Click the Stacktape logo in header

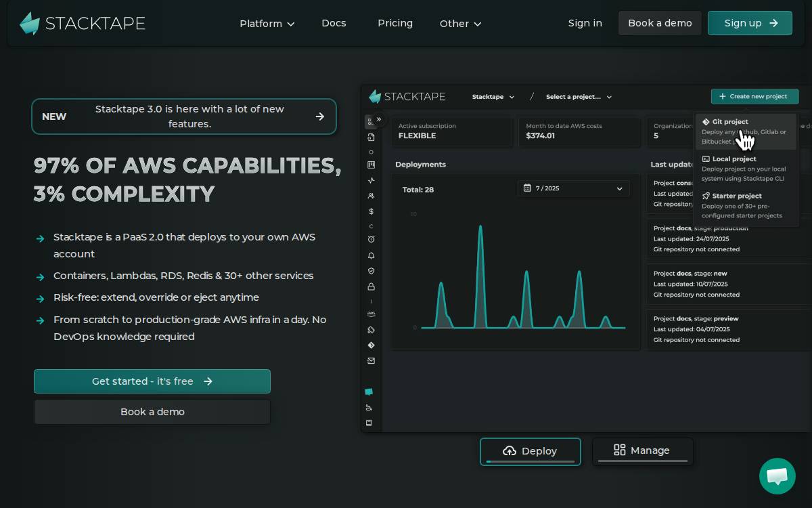coord(83,23)
